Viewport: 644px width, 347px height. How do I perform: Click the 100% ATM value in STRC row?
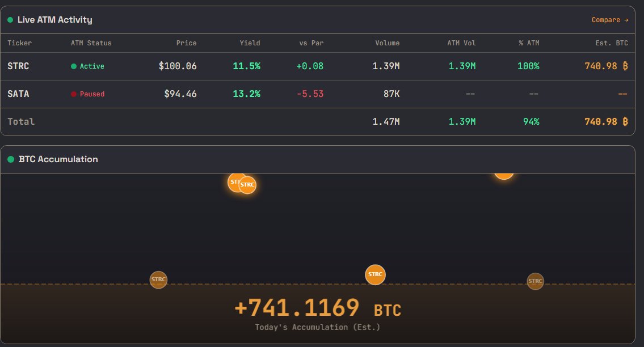pos(528,66)
